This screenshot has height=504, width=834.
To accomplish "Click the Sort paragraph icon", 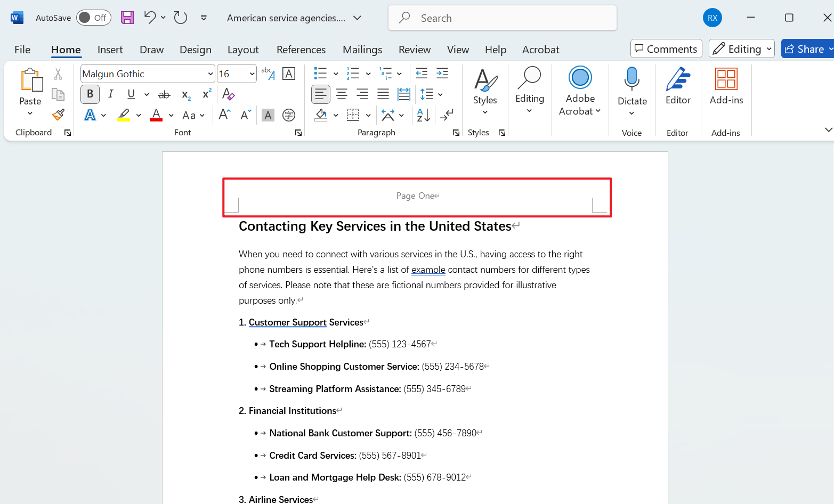I will tap(424, 115).
